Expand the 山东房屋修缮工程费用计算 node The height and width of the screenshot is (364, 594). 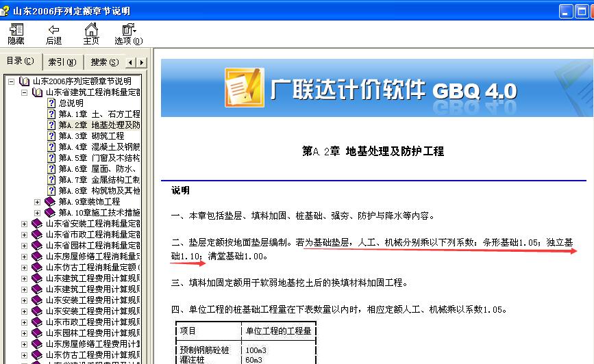coord(24,345)
